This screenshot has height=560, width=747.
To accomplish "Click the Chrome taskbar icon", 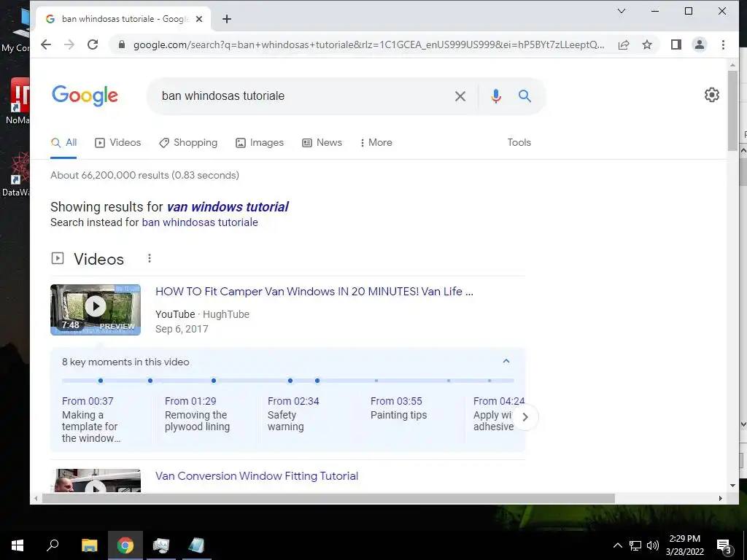I will pos(125,545).
